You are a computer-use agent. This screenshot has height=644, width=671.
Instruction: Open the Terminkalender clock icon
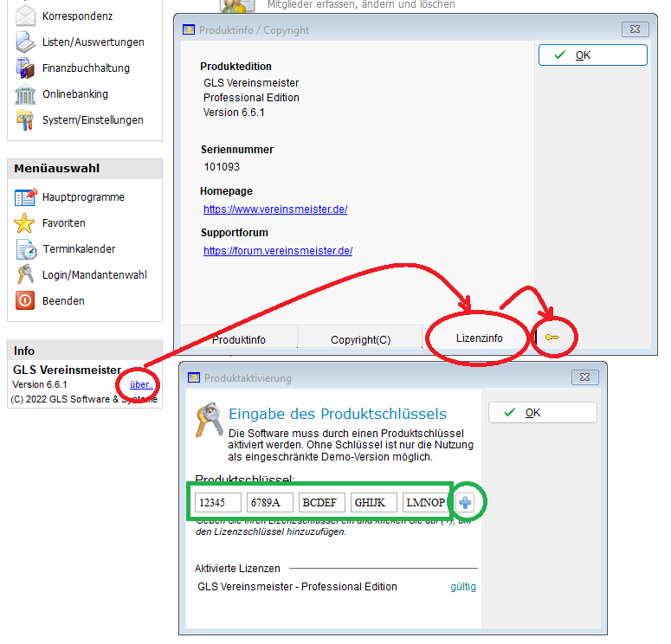26,249
